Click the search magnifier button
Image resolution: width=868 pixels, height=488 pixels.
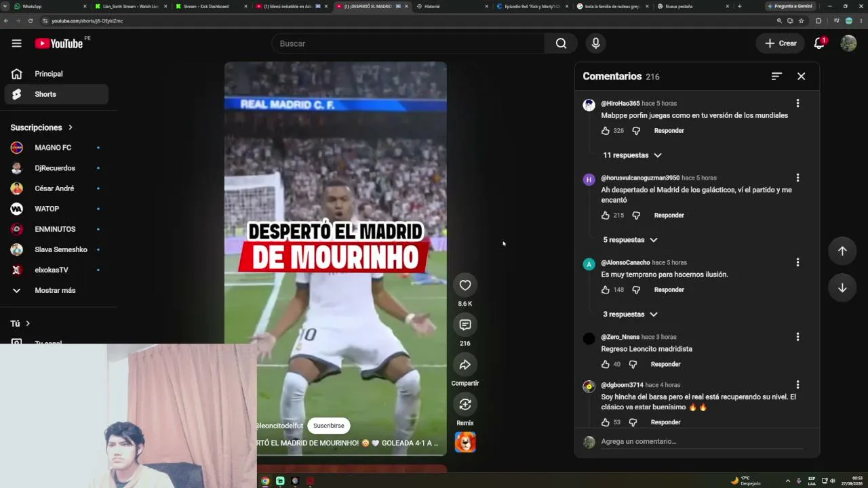click(561, 43)
